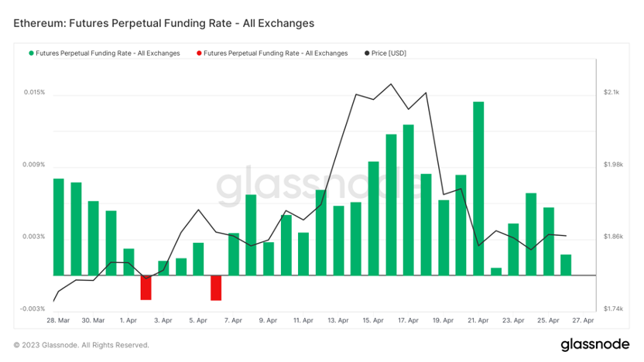Click the $1.74k price axis label
644x362 pixels.
[613, 309]
